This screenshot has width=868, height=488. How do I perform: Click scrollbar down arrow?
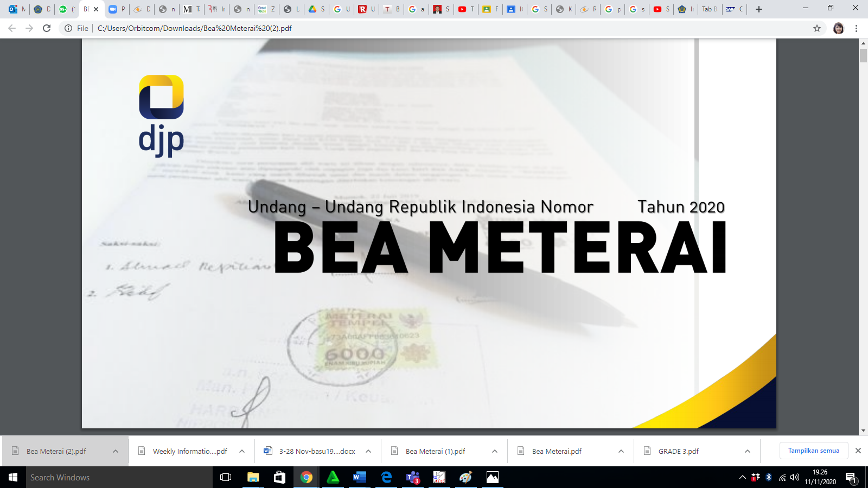tap(863, 431)
